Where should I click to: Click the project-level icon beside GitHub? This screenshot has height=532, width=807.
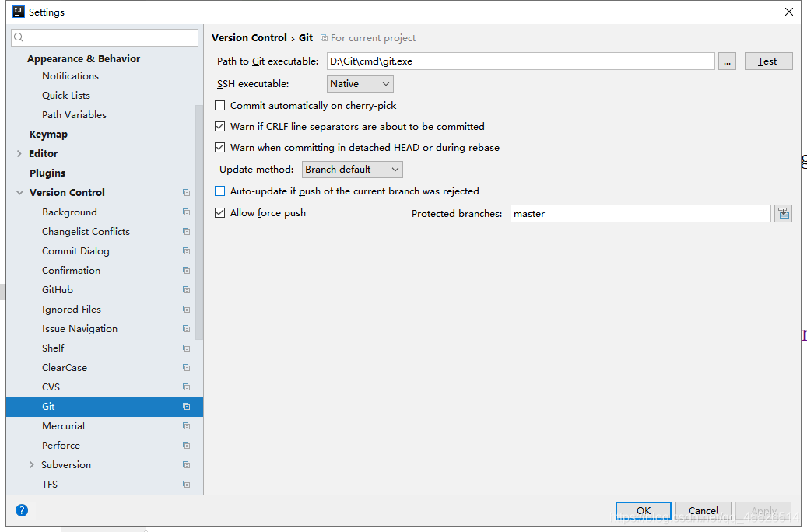tap(186, 289)
